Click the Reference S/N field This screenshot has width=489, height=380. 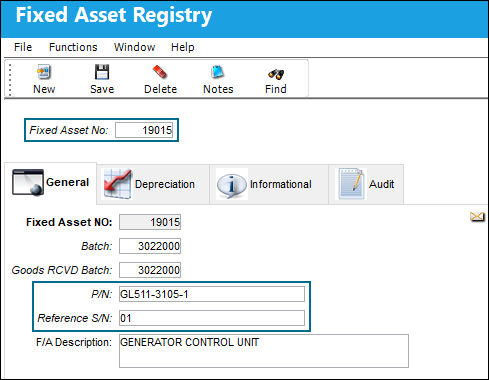(212, 318)
